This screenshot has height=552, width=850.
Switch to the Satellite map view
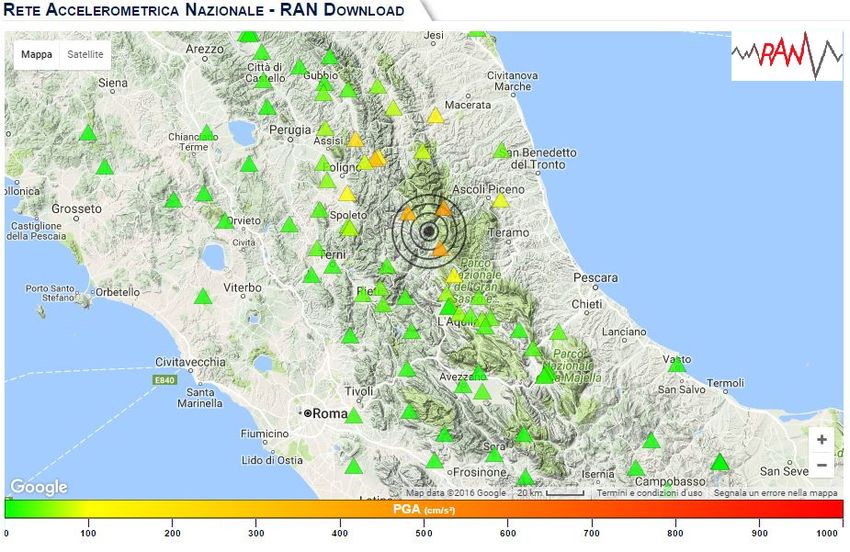[85, 54]
